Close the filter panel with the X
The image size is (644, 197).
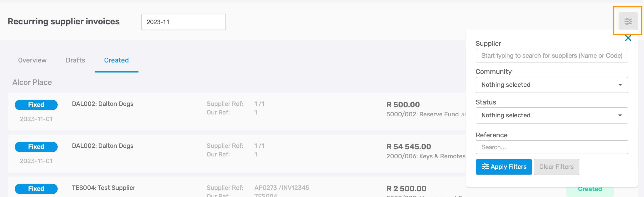[x=628, y=38]
